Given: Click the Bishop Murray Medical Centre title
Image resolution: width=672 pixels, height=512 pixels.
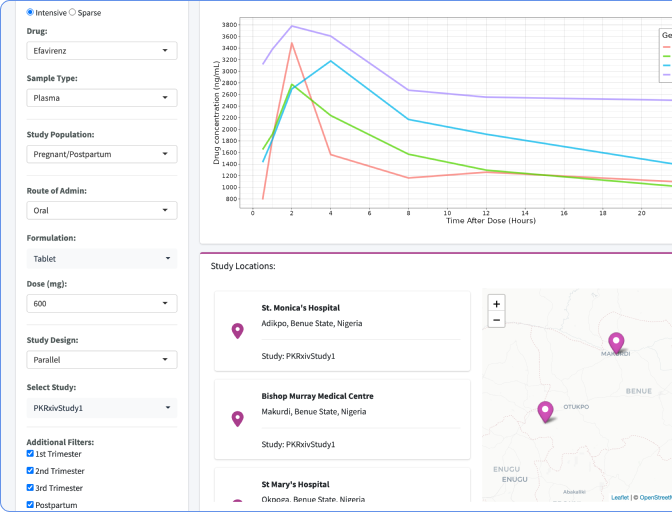Looking at the screenshot, I should (x=317, y=396).
